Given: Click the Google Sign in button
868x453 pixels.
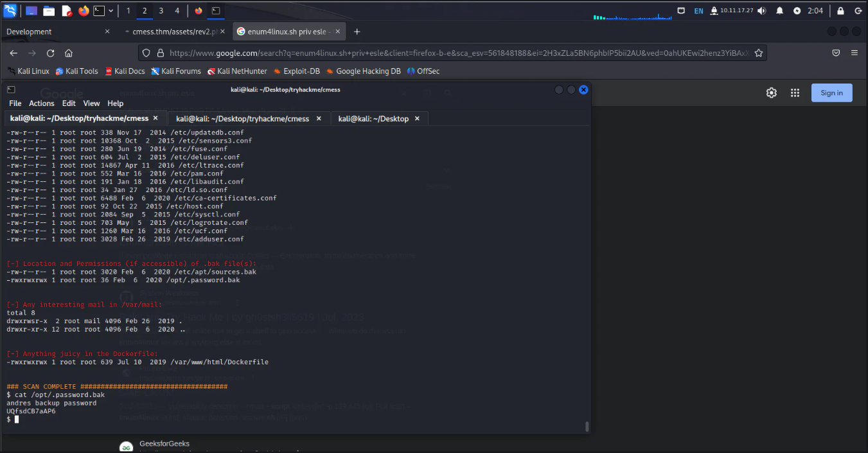Looking at the screenshot, I should click(x=831, y=93).
